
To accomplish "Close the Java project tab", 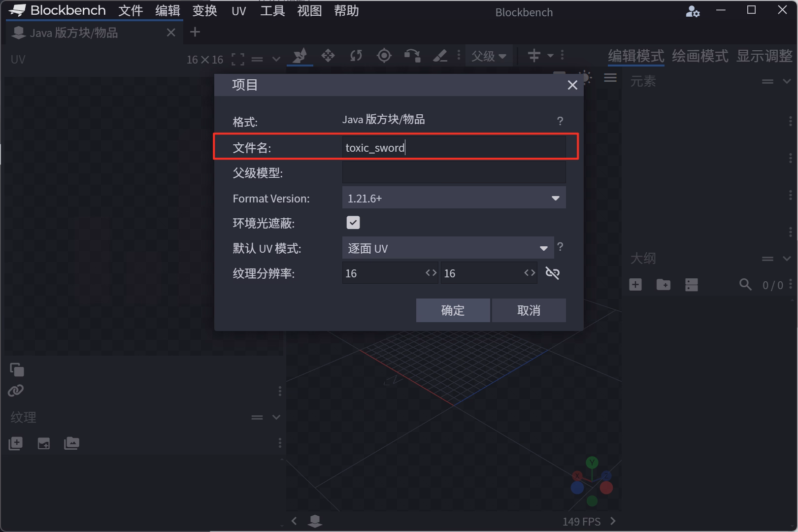I will click(171, 33).
